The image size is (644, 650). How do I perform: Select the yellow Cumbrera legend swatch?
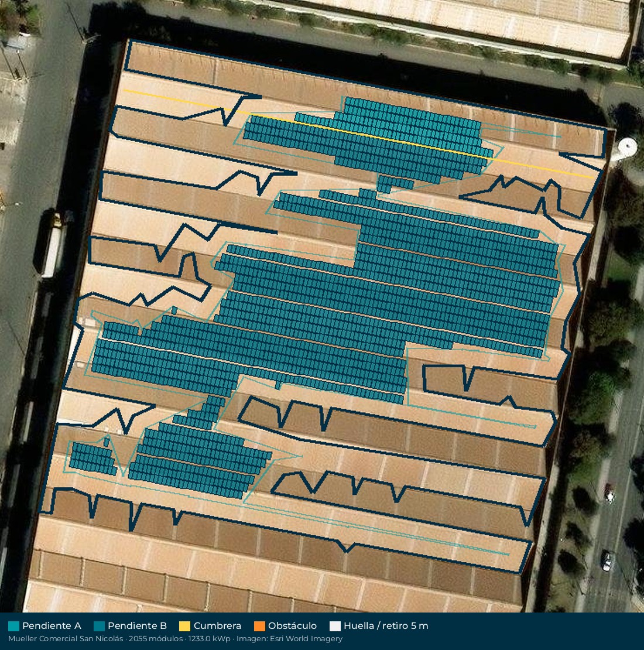click(x=185, y=626)
